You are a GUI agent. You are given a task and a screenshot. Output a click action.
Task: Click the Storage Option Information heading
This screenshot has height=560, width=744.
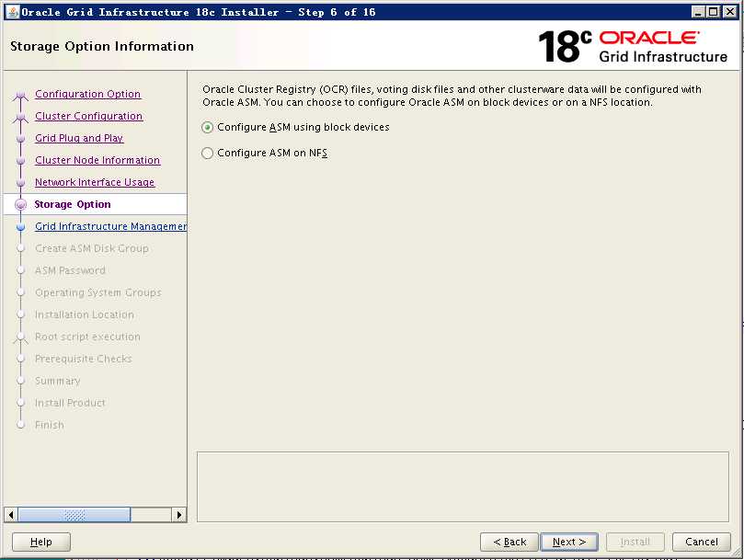[x=102, y=46]
